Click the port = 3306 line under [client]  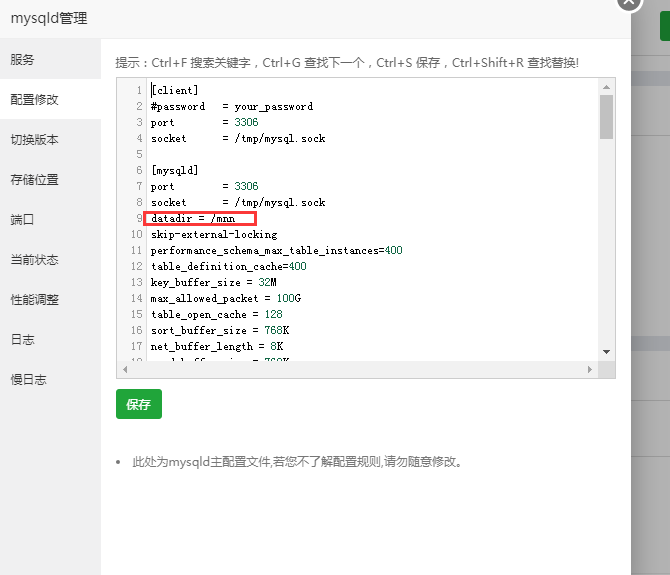click(x=204, y=122)
